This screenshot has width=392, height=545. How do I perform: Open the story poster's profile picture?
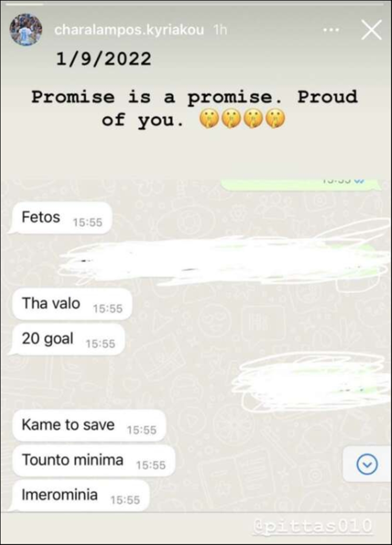(x=26, y=30)
